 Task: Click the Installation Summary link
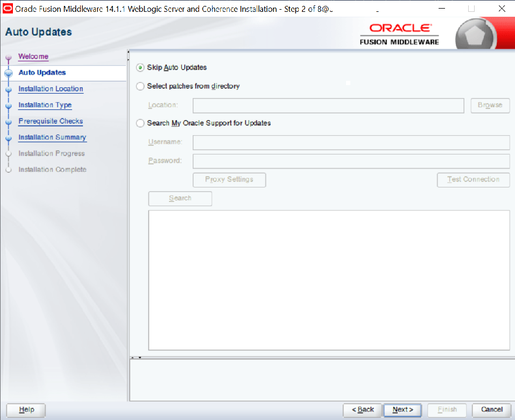[52, 137]
